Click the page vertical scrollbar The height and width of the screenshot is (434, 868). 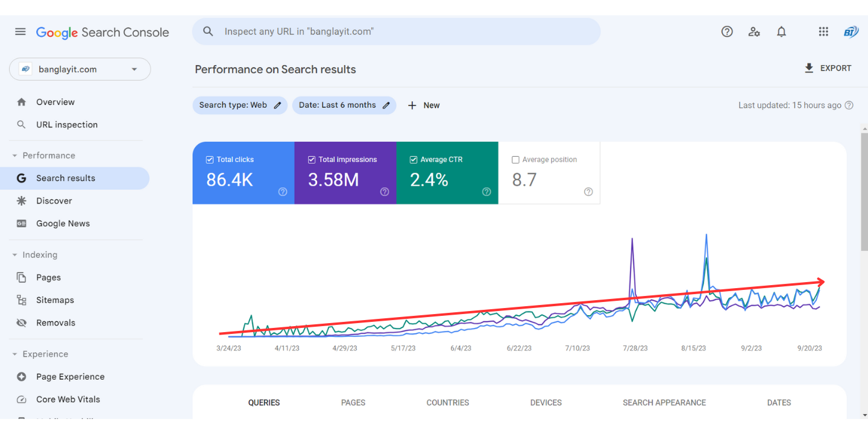click(864, 193)
